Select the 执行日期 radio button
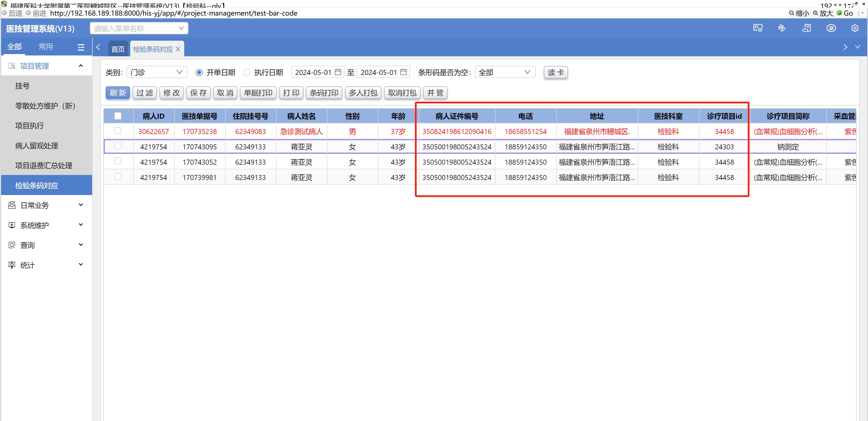The width and height of the screenshot is (868, 421). pos(247,72)
